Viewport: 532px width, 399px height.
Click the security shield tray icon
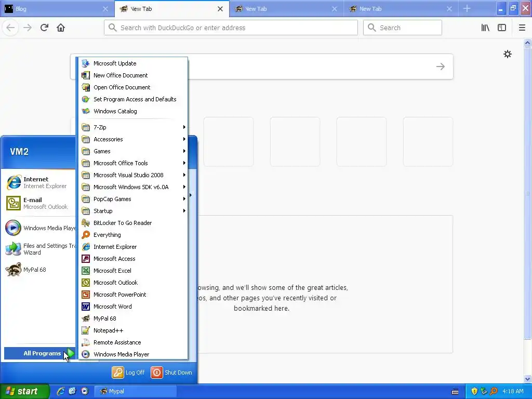point(474,391)
